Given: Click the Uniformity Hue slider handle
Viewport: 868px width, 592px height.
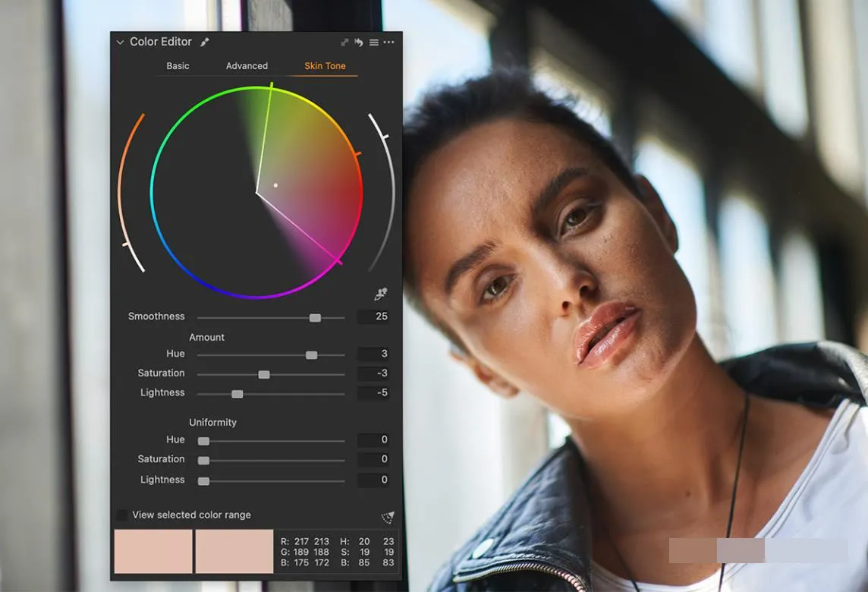Looking at the screenshot, I should pyautogui.click(x=203, y=441).
